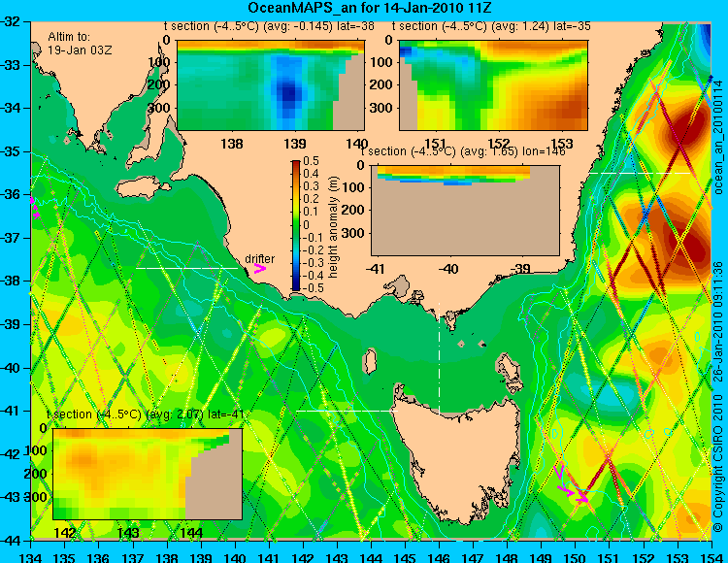
Task: Click main longitude axis label "146"
Action: click(x=439, y=557)
